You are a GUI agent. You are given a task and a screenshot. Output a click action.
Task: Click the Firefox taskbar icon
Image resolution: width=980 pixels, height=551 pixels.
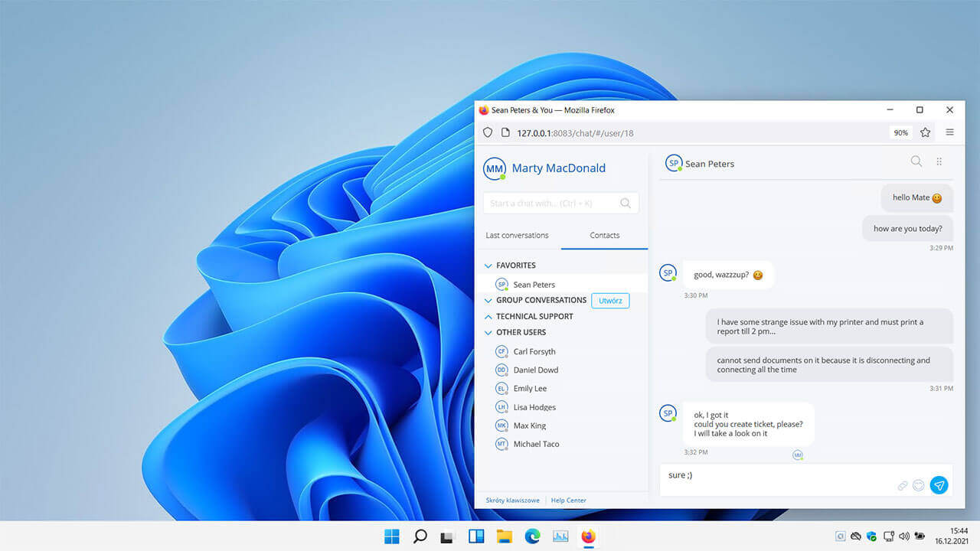coord(588,536)
